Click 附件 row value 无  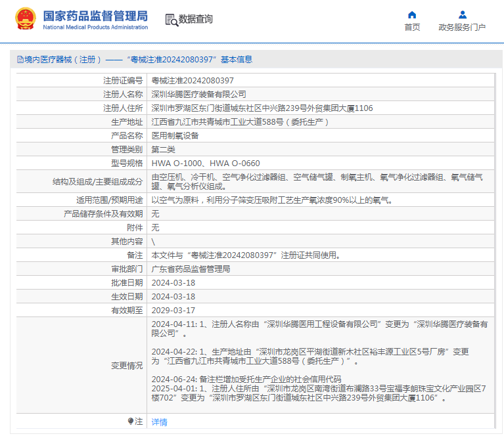155,228
